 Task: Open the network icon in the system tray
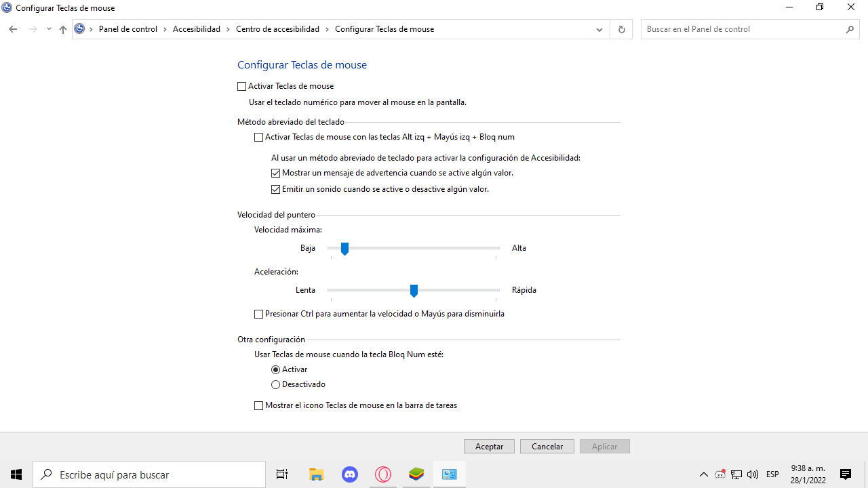(x=736, y=474)
